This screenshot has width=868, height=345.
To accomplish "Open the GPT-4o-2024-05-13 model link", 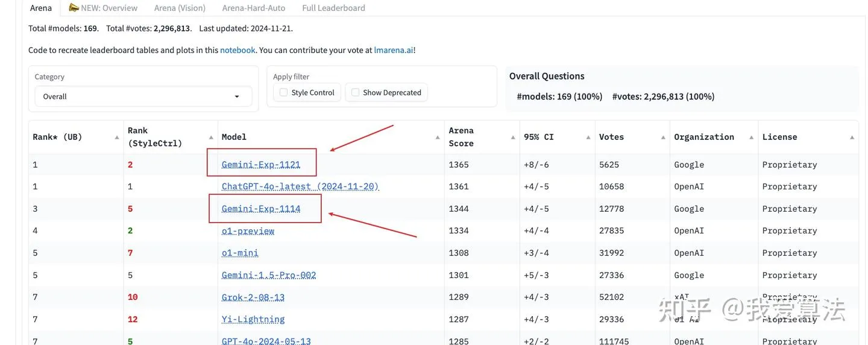I will coord(266,341).
